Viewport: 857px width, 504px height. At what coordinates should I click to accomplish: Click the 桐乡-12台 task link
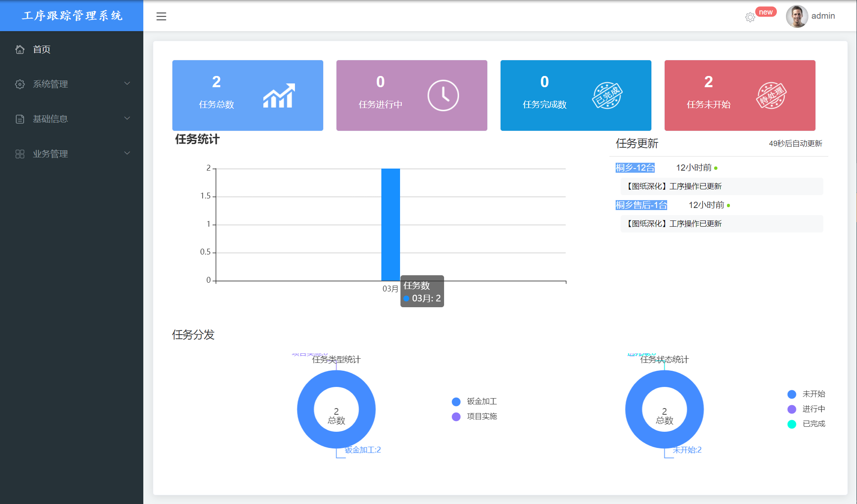pyautogui.click(x=635, y=168)
